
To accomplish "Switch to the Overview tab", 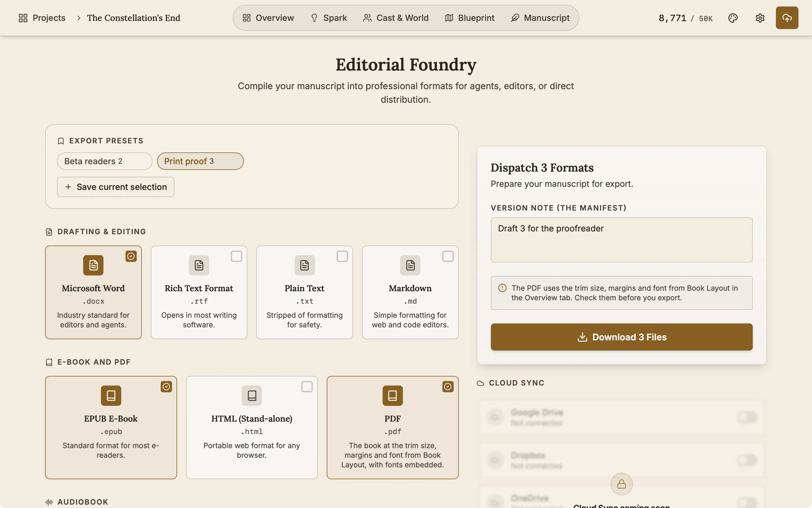I will click(x=268, y=18).
